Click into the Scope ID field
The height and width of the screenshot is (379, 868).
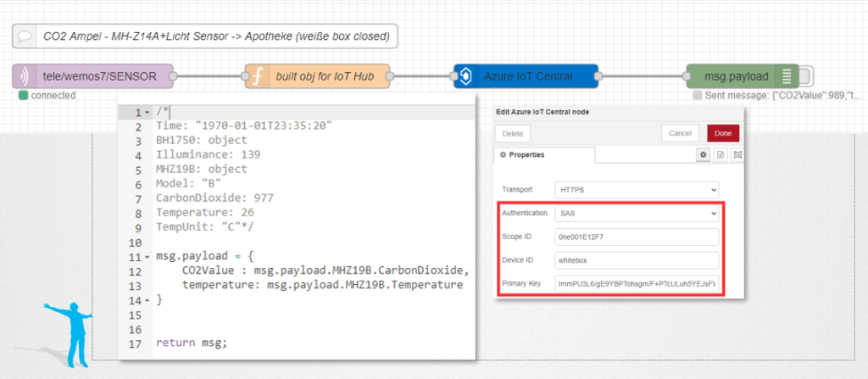coord(637,237)
